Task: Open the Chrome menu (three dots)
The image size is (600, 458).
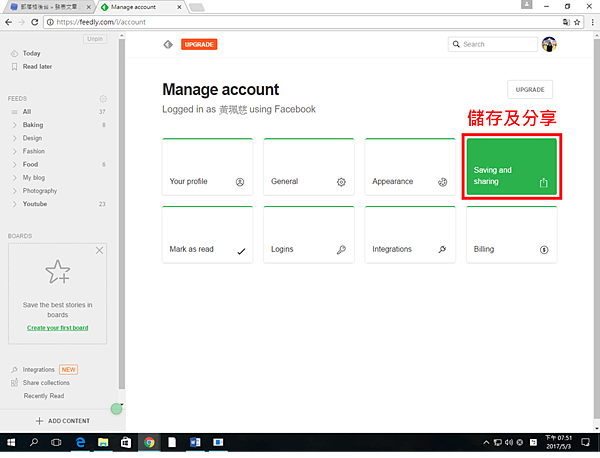Action: pyautogui.click(x=592, y=22)
